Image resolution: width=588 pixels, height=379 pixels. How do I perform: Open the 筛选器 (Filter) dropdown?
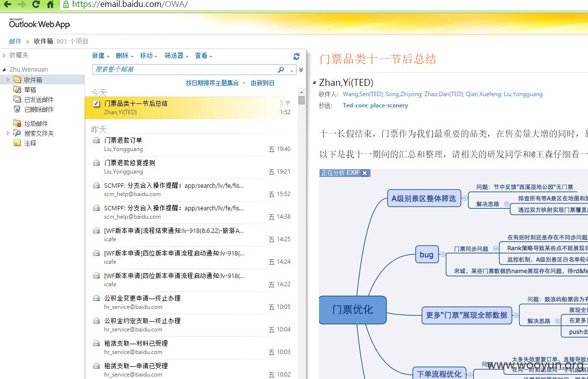click(176, 55)
